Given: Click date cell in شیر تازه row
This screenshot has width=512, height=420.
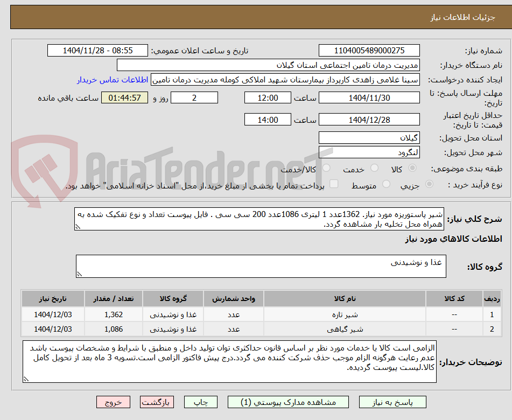Looking at the screenshot, I should 53,314.
